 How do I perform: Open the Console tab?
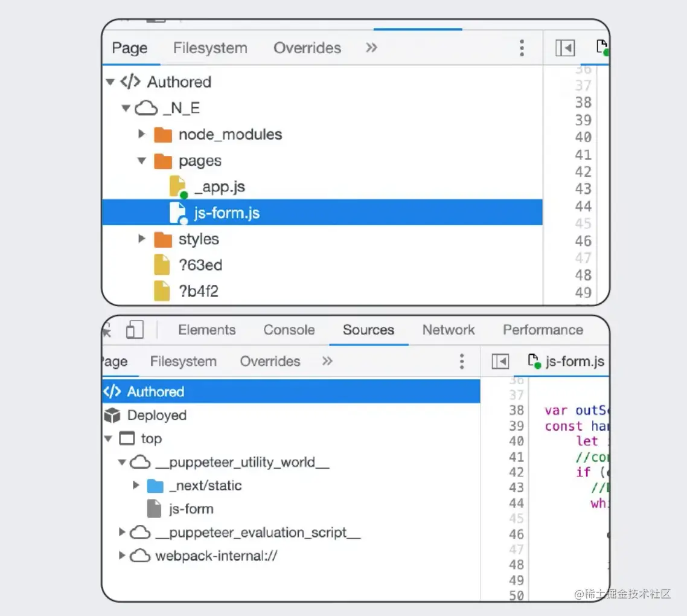click(289, 330)
